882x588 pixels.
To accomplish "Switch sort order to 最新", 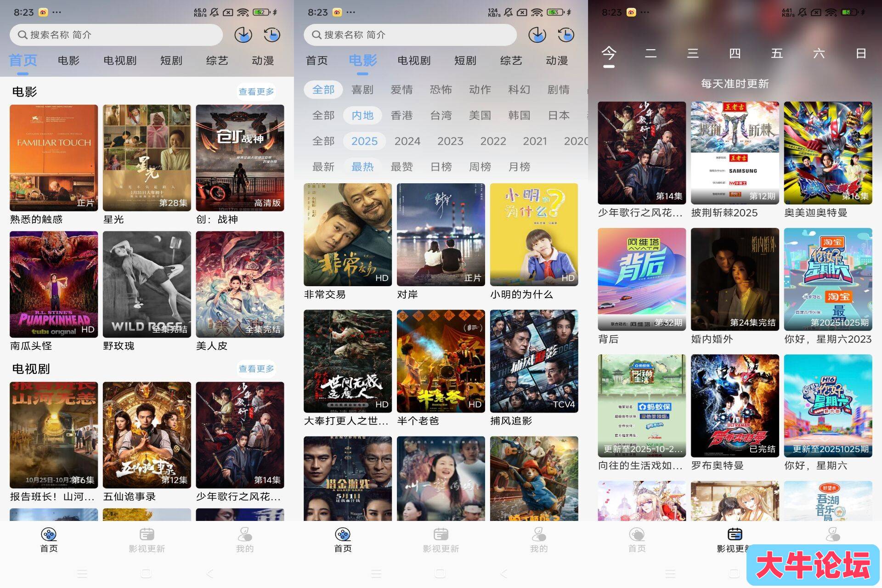I will pos(323,167).
